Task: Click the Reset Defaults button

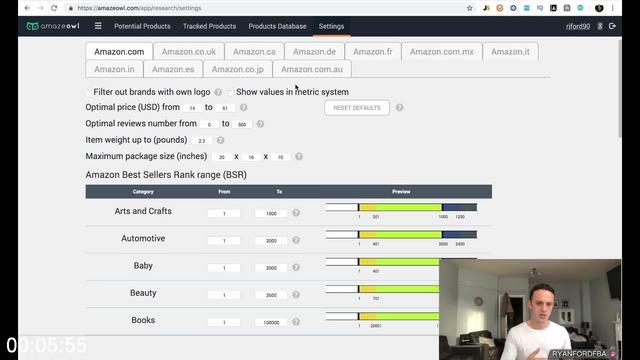Action: coord(357,108)
